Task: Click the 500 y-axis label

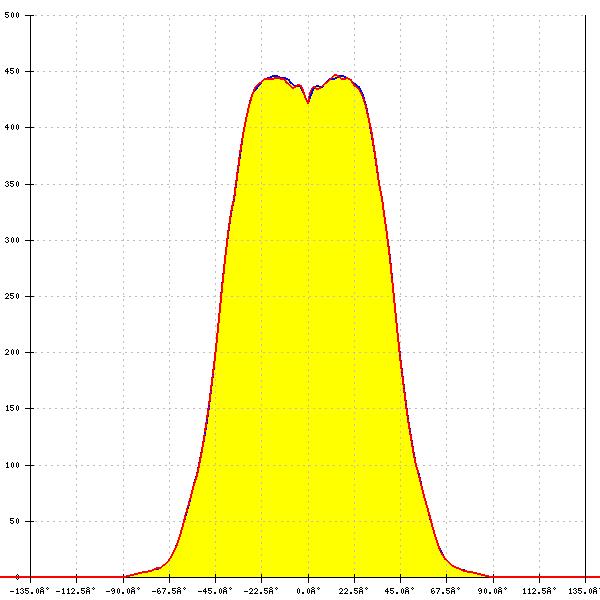Action: coord(12,15)
